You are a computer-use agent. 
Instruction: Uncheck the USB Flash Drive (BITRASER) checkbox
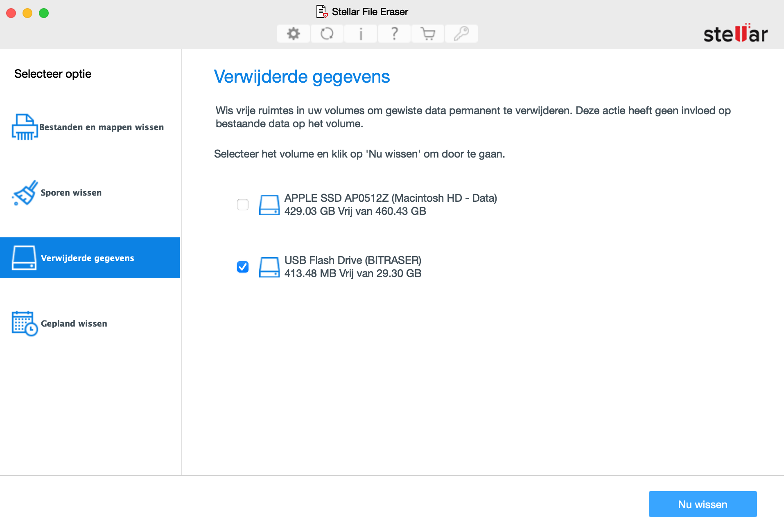tap(243, 267)
